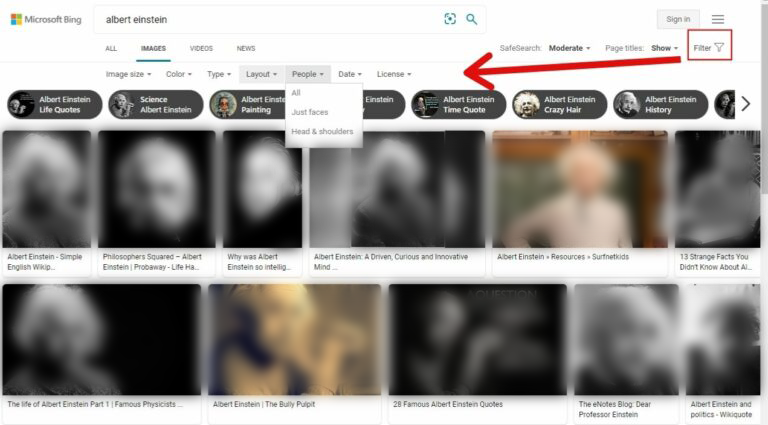The height and width of the screenshot is (425, 768).
Task: Expand the Color filter dropdown
Action: click(x=179, y=74)
